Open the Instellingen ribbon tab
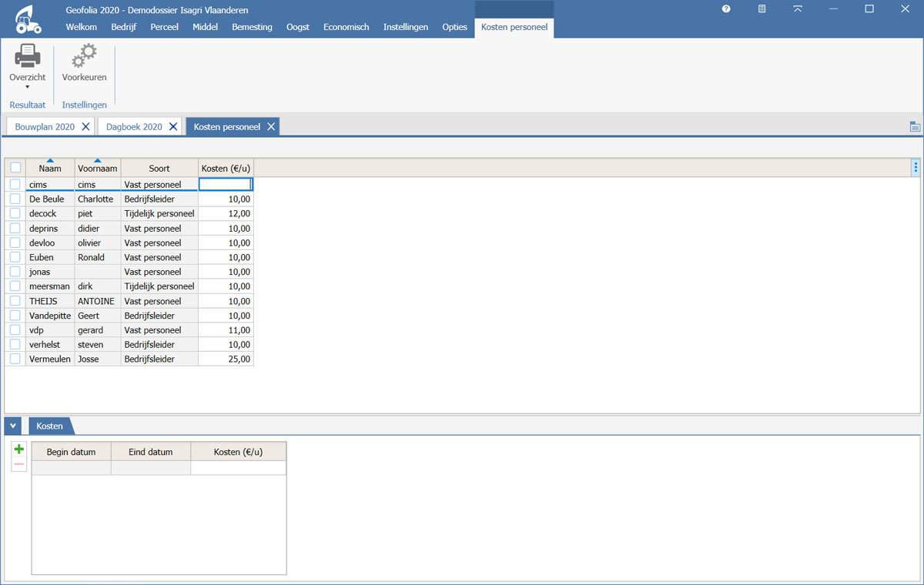Screen dimensions: 924x585 point(406,27)
